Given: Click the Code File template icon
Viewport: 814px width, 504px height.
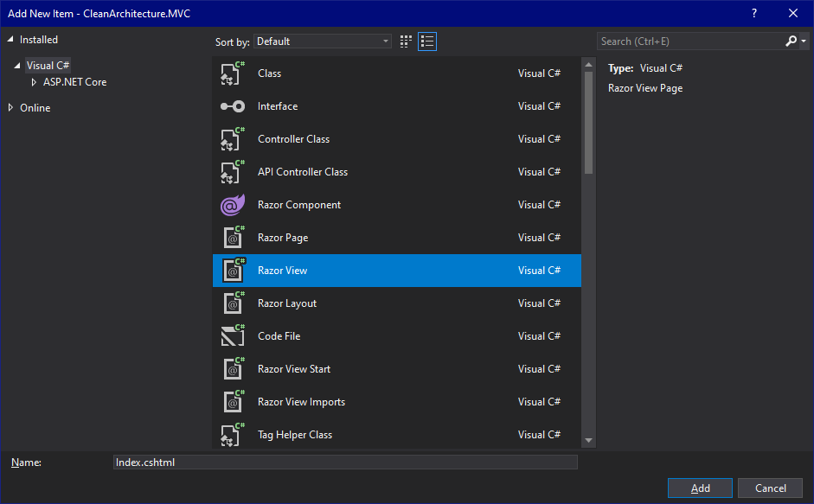Looking at the screenshot, I should click(233, 335).
